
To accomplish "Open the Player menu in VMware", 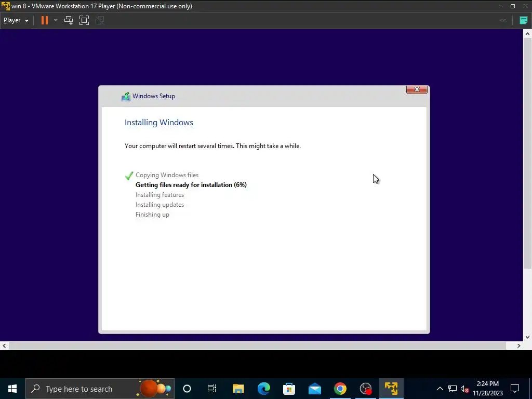I will [x=16, y=20].
